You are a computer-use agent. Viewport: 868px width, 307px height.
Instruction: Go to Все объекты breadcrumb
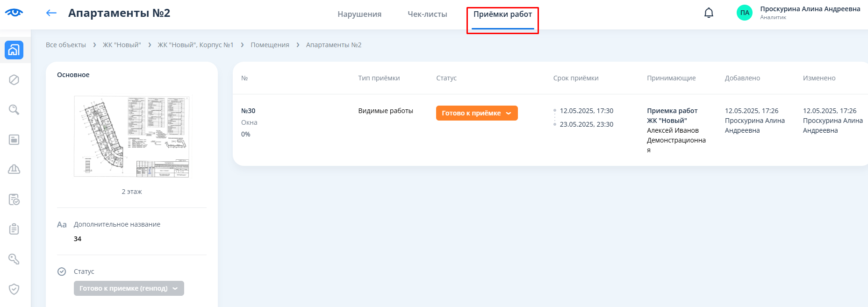point(66,45)
